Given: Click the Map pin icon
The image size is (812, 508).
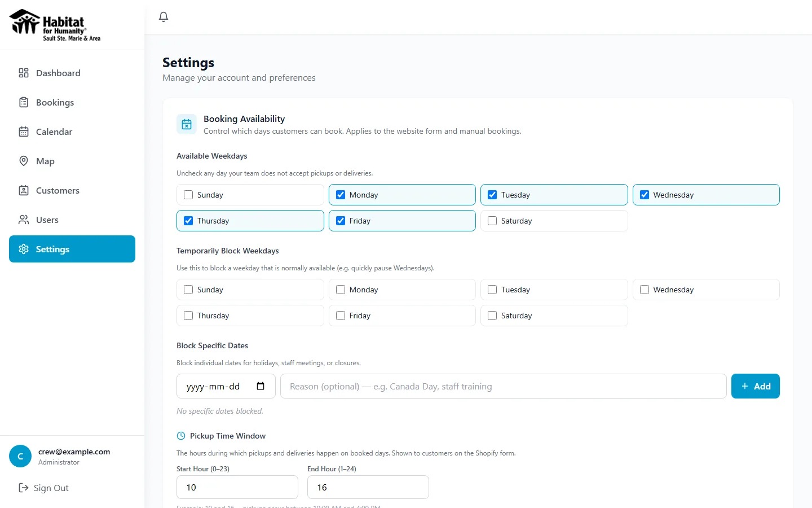Looking at the screenshot, I should click(x=24, y=161).
